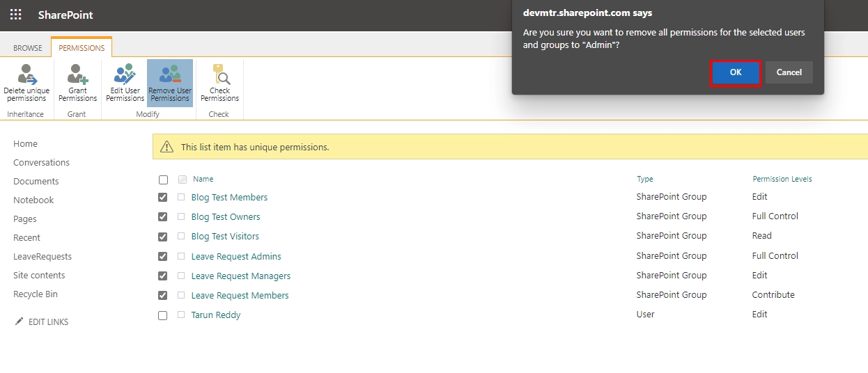Viewport: 868px width, 373px height.
Task: Click 'This list item has unique permissions' message
Action: pyautogui.click(x=255, y=148)
